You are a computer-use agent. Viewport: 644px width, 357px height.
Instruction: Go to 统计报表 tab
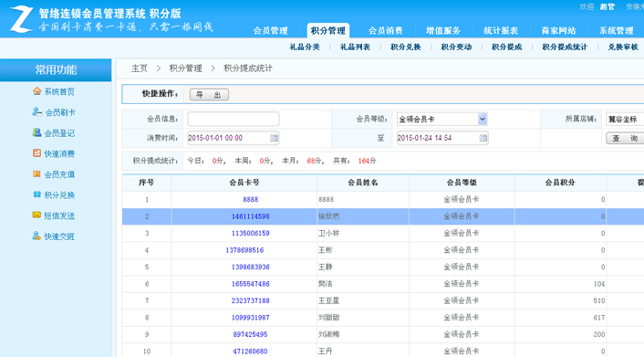(501, 31)
